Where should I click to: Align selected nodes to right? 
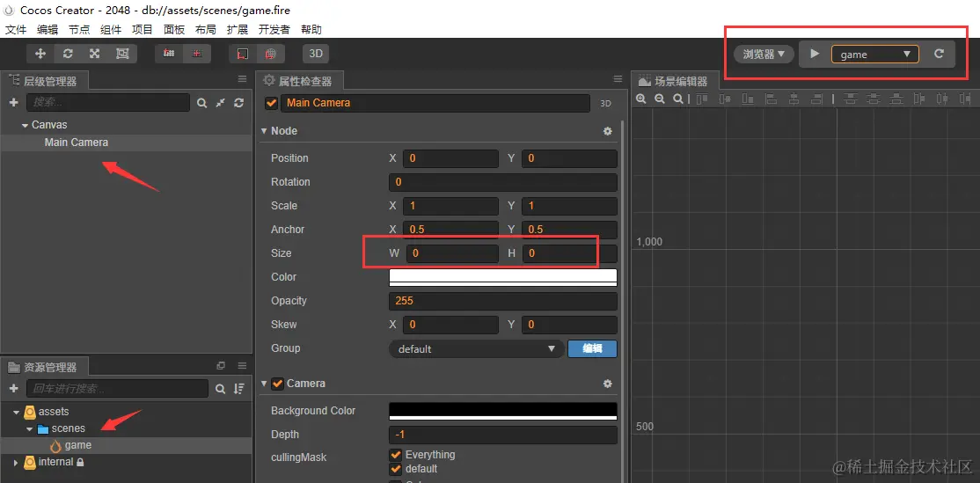(x=816, y=99)
